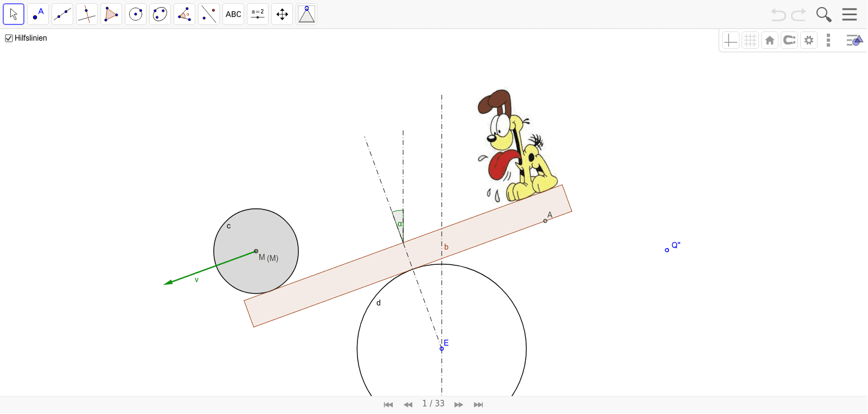Click the label d on the large circle
This screenshot has width=868, height=414.
379,303
